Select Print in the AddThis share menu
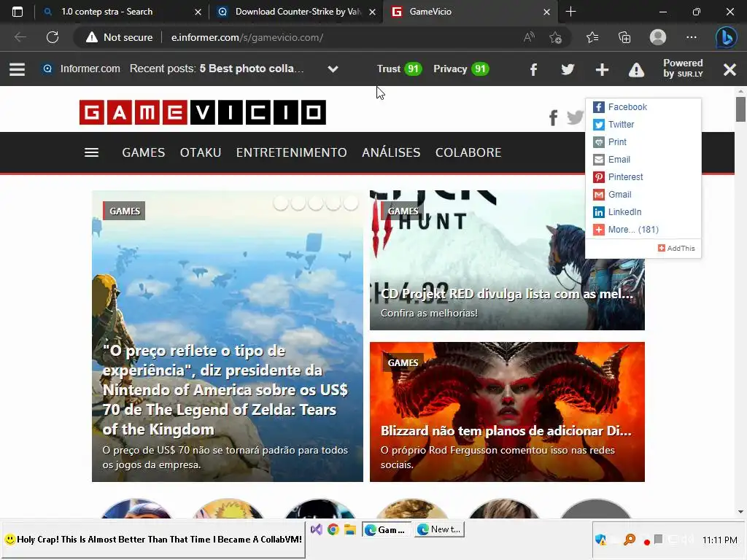This screenshot has width=747, height=560. point(643,142)
